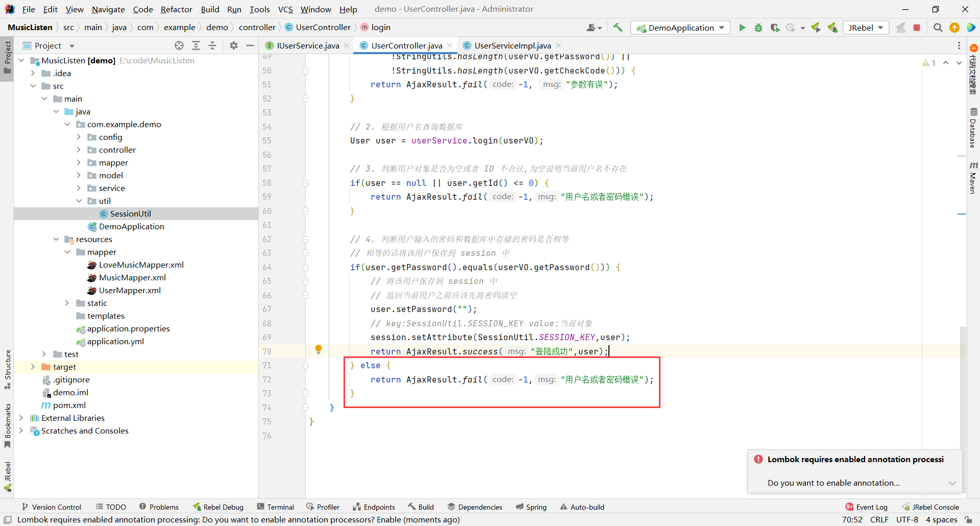
Task: Click the Build project hammer icon
Action: (618, 28)
